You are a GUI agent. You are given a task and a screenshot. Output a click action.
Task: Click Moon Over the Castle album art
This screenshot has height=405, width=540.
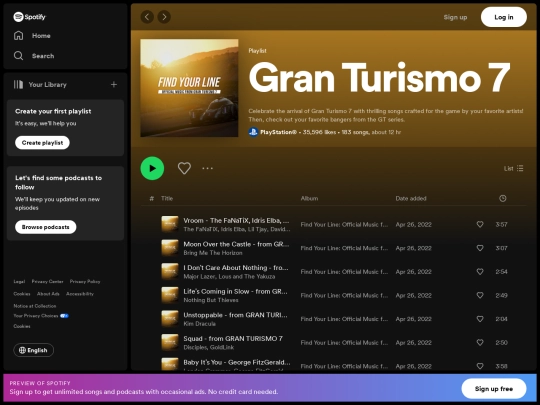coord(170,248)
